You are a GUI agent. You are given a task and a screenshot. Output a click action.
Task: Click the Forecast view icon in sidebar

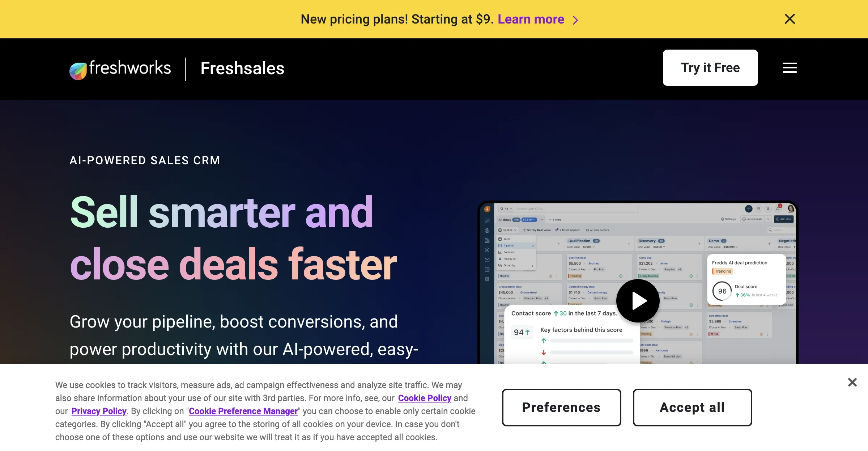[x=500, y=252]
